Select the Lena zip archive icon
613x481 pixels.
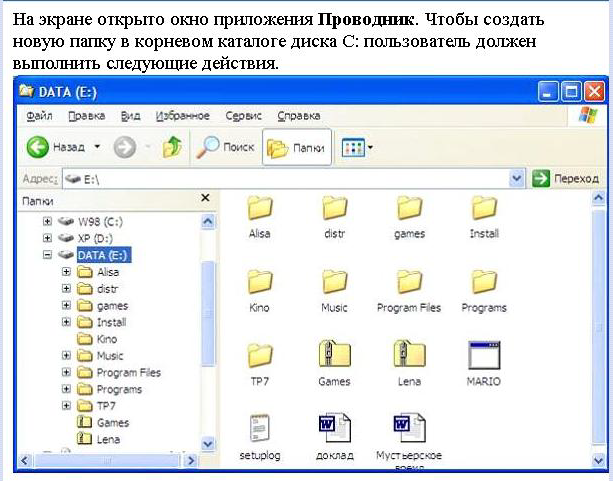click(x=409, y=354)
